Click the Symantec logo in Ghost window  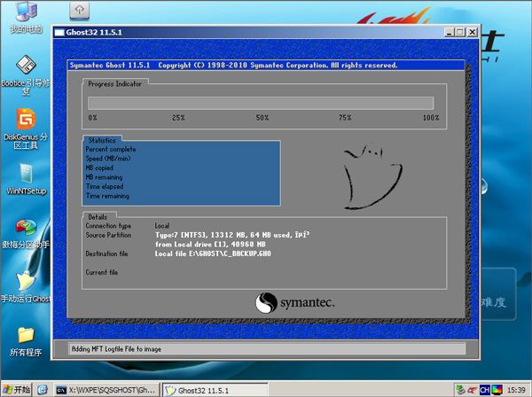(294, 303)
